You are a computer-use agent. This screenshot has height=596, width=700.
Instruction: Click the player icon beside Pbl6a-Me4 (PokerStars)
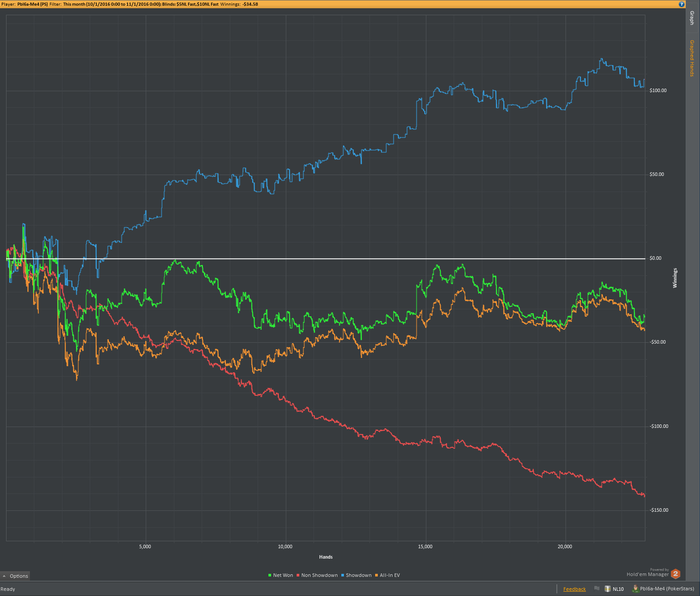635,589
